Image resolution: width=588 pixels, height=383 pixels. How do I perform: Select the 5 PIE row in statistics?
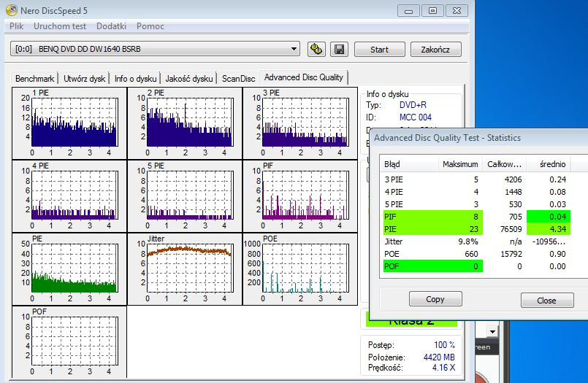click(x=476, y=204)
